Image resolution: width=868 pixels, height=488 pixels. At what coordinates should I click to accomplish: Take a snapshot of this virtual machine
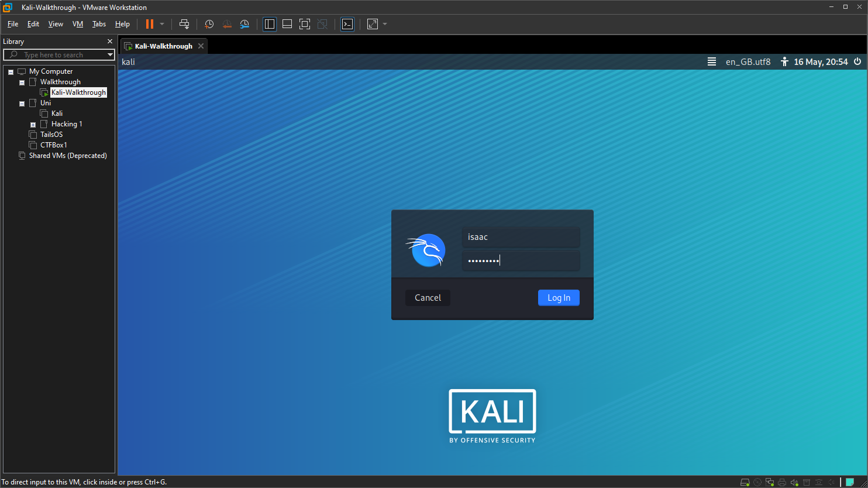pos(209,24)
